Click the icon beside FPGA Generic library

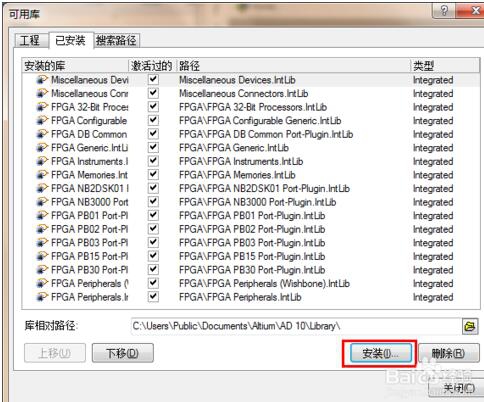tap(42, 148)
